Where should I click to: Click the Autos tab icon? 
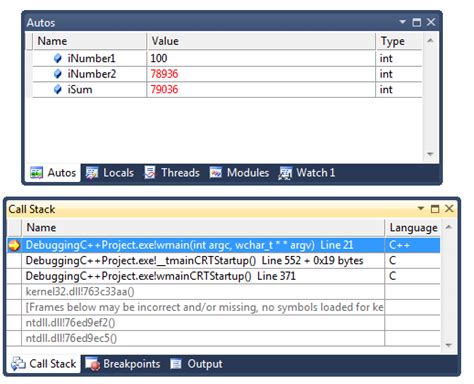[36, 173]
